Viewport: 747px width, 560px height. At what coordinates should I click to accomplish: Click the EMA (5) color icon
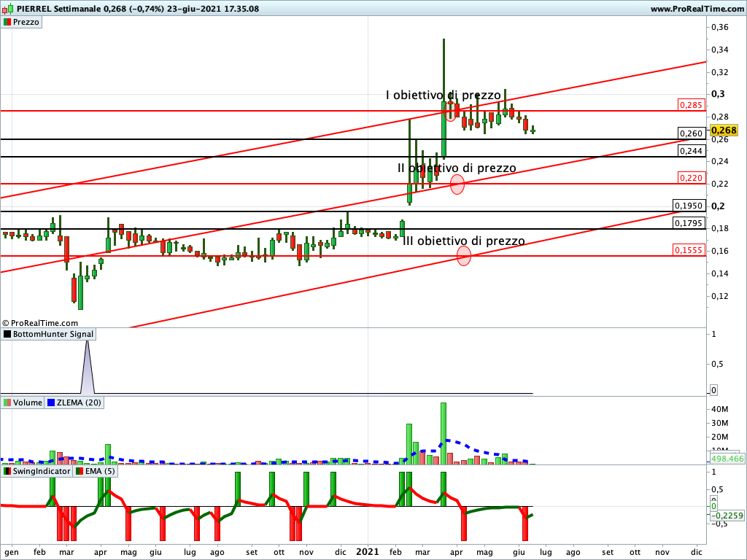(x=80, y=471)
